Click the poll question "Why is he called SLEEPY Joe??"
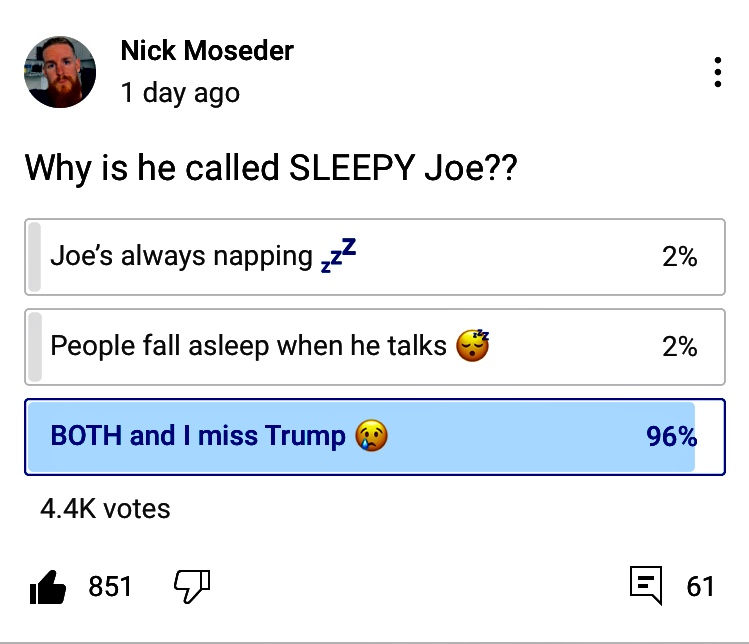Viewport: 749px width, 644px height. pos(270,167)
